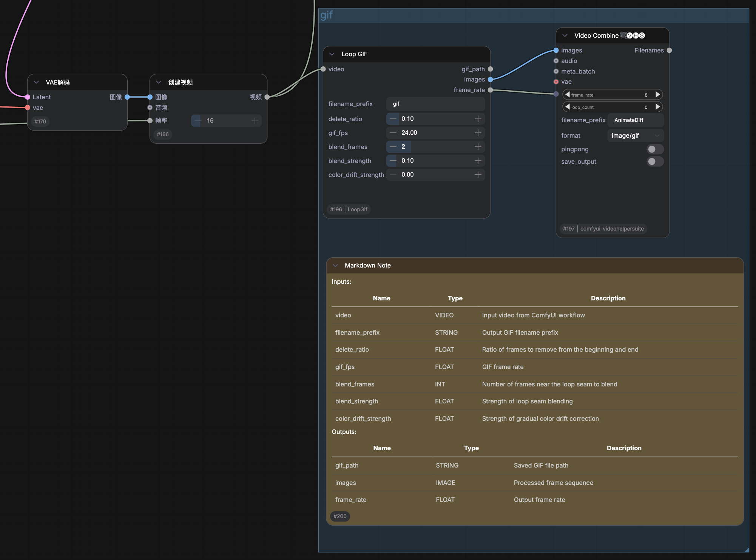Image resolution: width=756 pixels, height=560 pixels.
Task: Edit the AnimateDiff filename_prefix field
Action: (x=636, y=120)
